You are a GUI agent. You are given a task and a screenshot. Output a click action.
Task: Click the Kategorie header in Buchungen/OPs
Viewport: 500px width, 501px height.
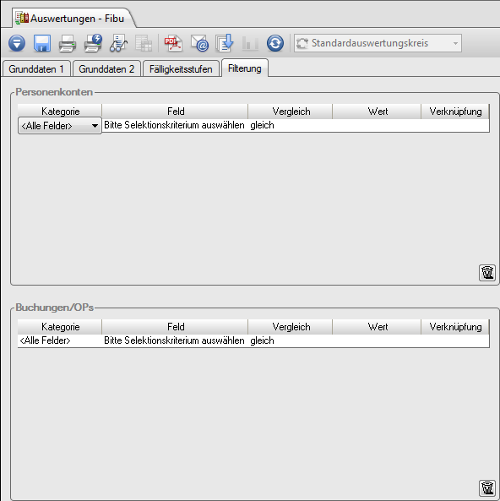pyautogui.click(x=60, y=327)
